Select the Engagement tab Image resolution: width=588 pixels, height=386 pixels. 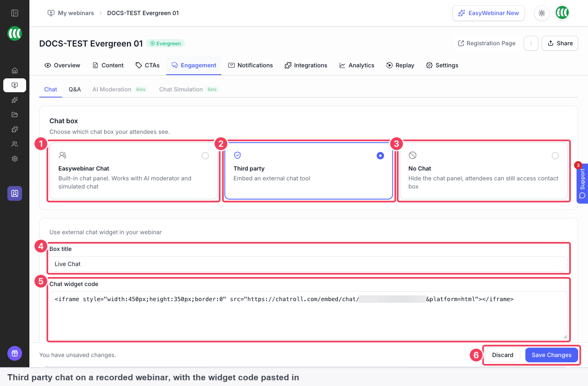click(x=194, y=65)
